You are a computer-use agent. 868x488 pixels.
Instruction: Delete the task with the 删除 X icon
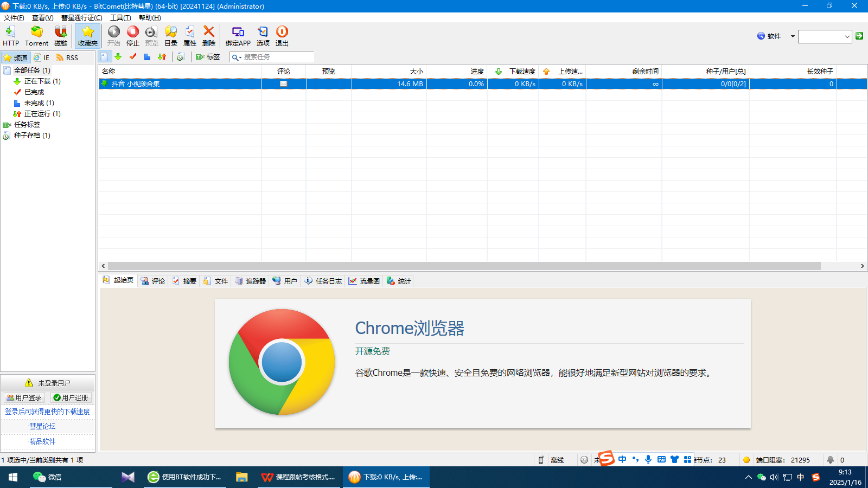click(209, 36)
